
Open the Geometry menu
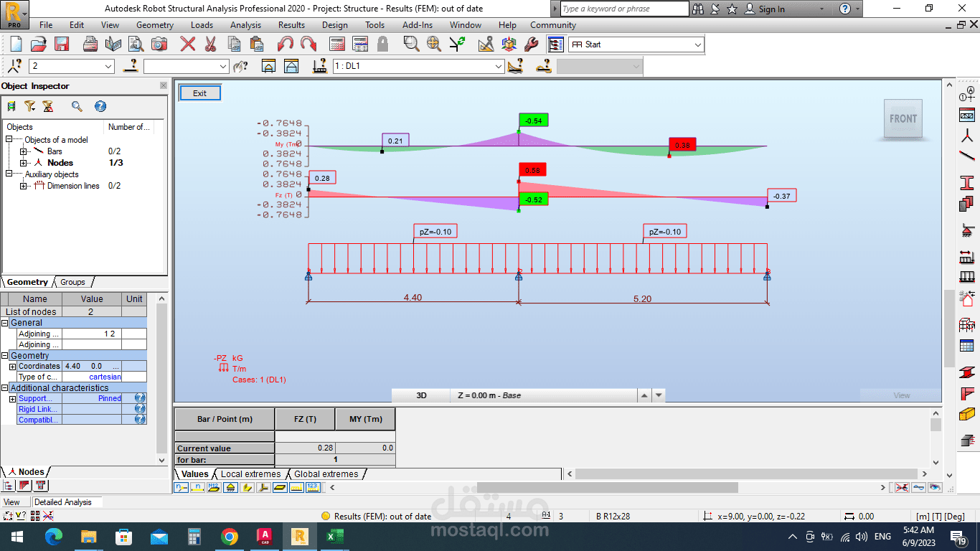(155, 25)
